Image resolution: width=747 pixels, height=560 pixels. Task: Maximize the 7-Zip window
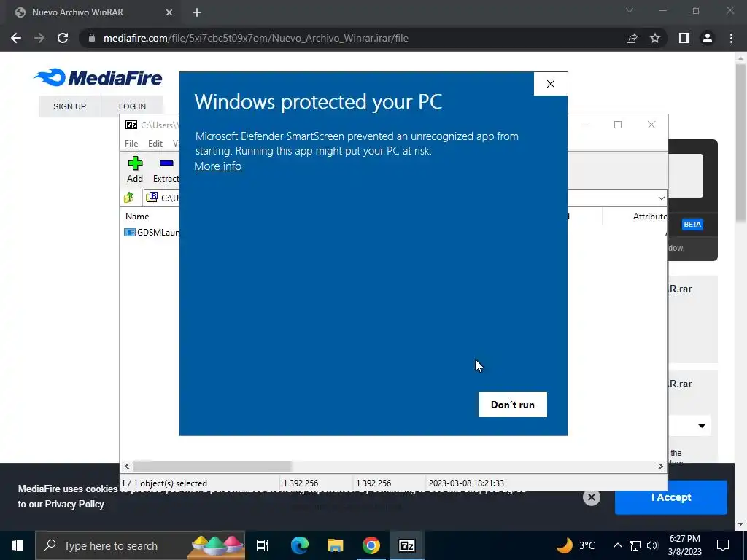[618, 125]
